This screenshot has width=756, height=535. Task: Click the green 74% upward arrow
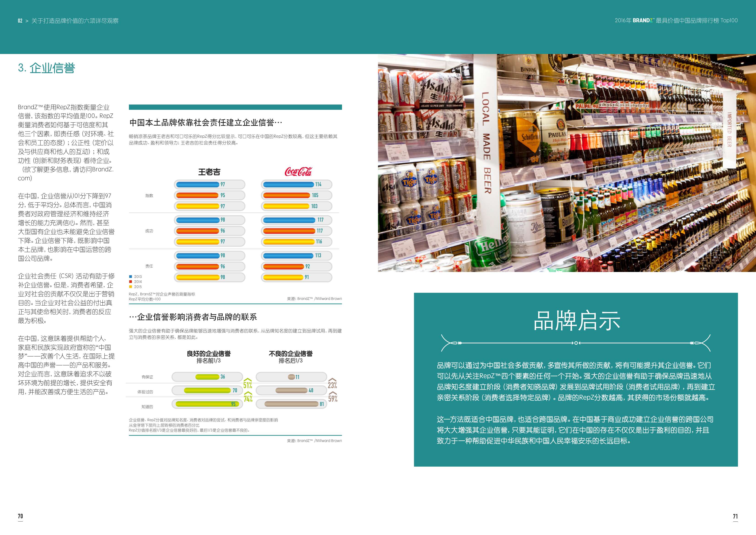pos(248,397)
